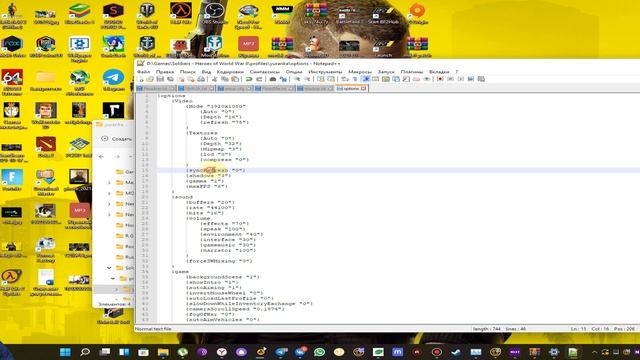Click the Save All icon in Notepad++ toolbar

(170, 79)
